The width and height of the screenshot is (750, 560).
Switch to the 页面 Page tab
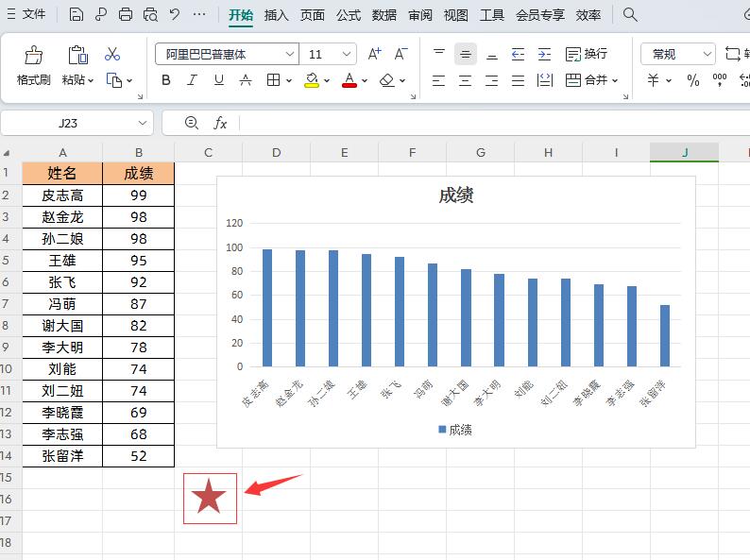pyautogui.click(x=313, y=15)
